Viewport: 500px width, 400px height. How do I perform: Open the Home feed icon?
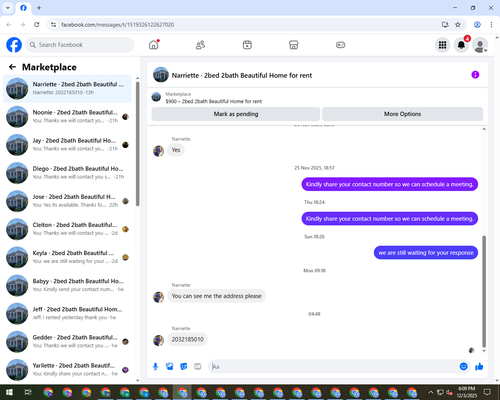click(154, 45)
